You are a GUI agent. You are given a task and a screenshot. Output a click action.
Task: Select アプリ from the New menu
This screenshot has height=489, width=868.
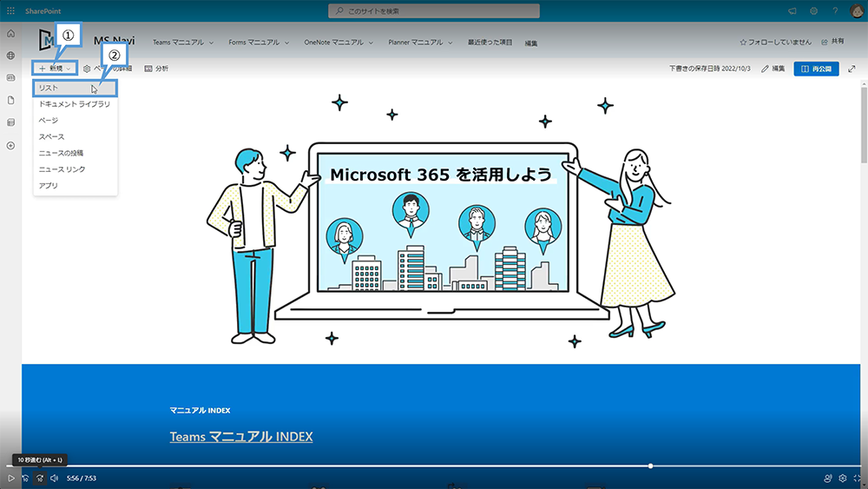[x=75, y=186]
